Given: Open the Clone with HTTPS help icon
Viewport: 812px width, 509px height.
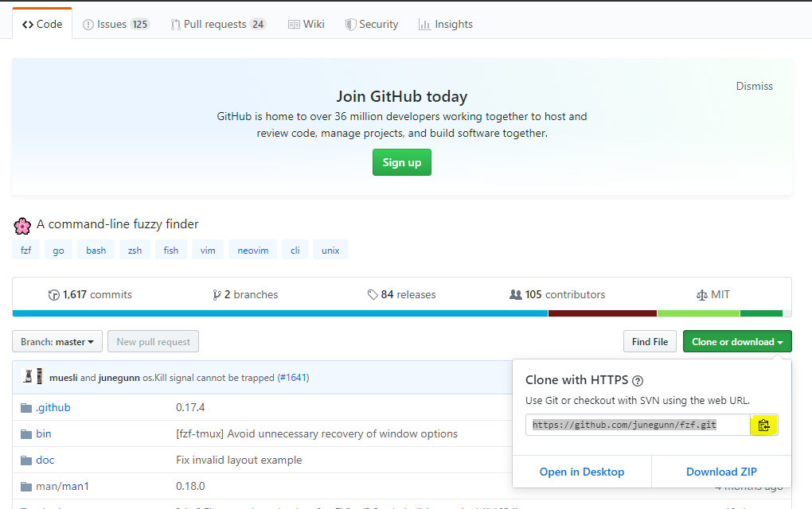Looking at the screenshot, I should [638, 381].
